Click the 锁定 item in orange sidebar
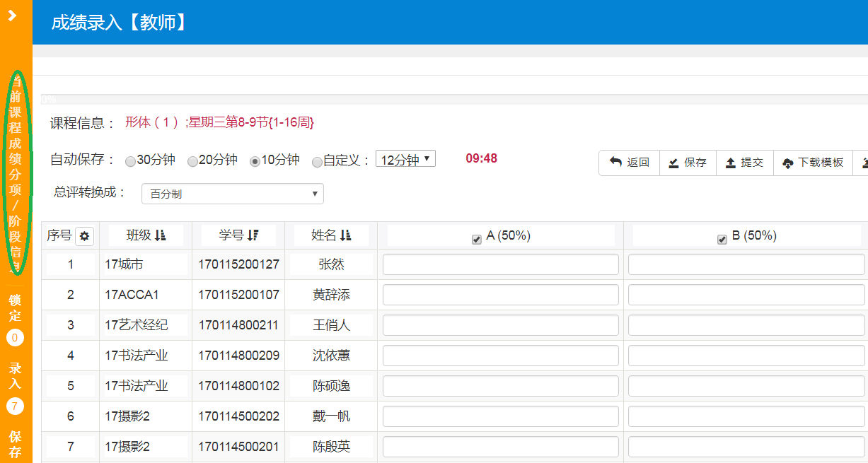This screenshot has width=868, height=463. (15, 307)
